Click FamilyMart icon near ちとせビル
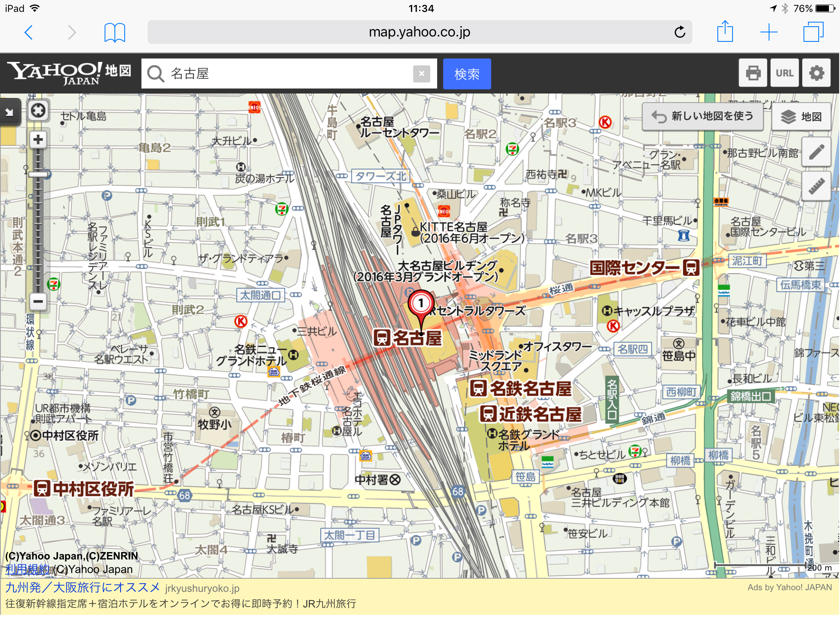The image size is (840, 630). (x=548, y=462)
